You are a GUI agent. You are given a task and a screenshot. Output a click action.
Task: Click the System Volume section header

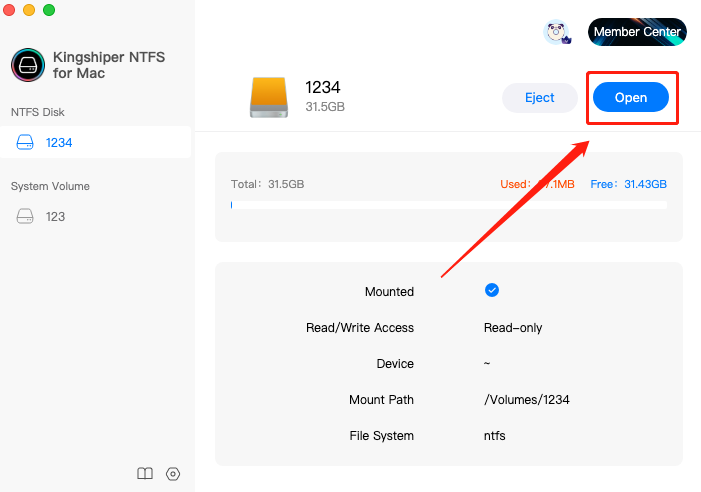pyautogui.click(x=50, y=186)
